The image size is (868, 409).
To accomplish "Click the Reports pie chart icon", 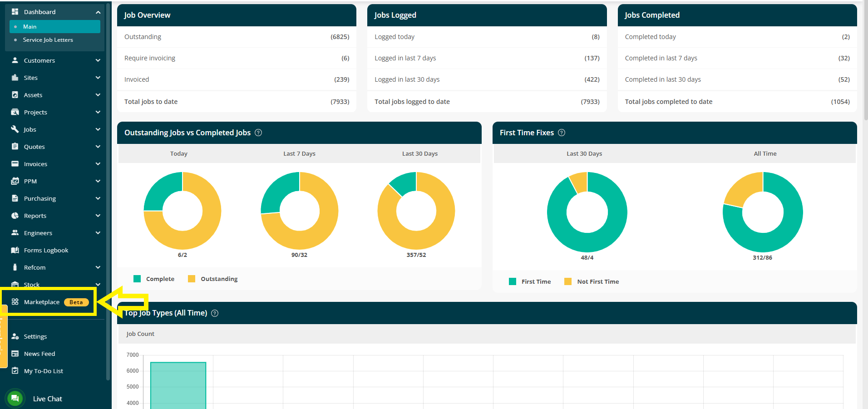I will click(15, 216).
